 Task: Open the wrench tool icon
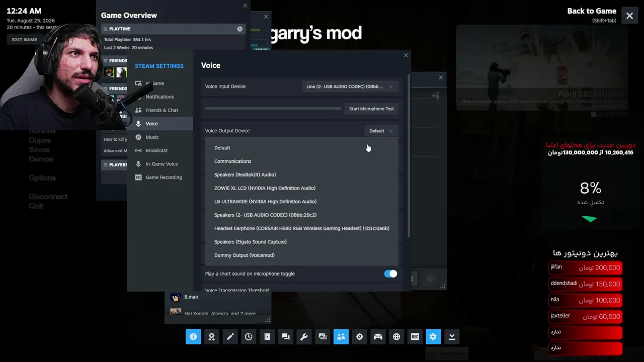(x=304, y=337)
